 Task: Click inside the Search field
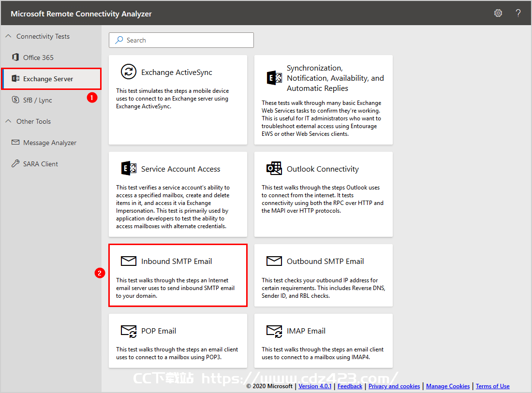(181, 40)
